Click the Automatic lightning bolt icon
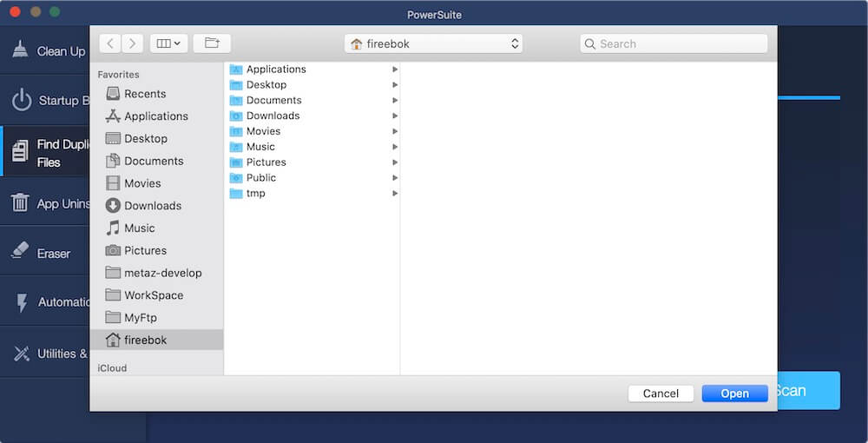This screenshot has width=868, height=443. pos(23,302)
